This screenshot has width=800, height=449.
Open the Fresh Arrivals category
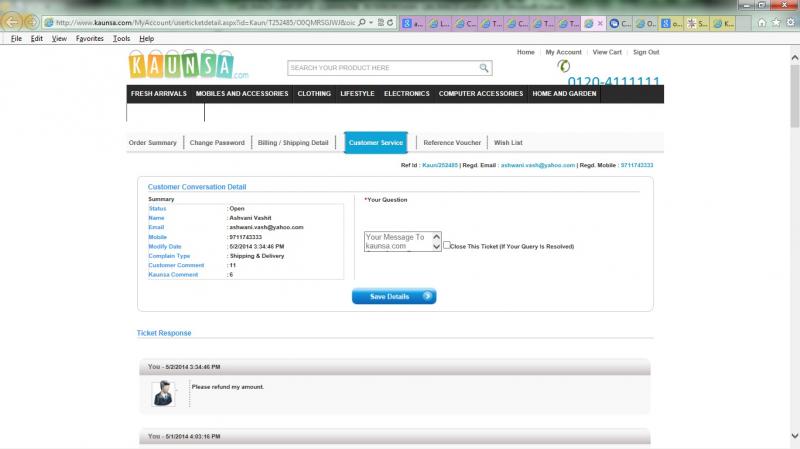pos(159,94)
